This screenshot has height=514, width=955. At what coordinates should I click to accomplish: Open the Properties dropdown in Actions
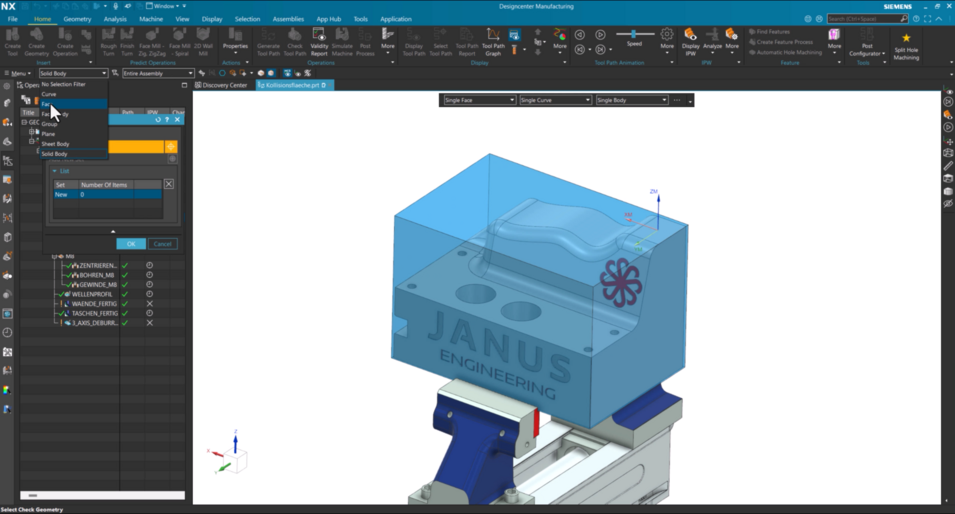[235, 41]
